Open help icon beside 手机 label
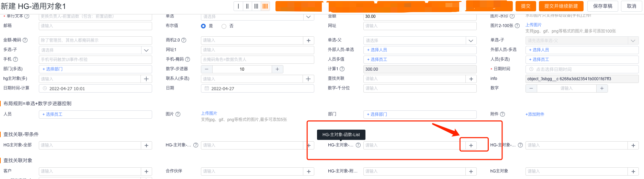Viewport: 644px width, 179px height. 15,59
